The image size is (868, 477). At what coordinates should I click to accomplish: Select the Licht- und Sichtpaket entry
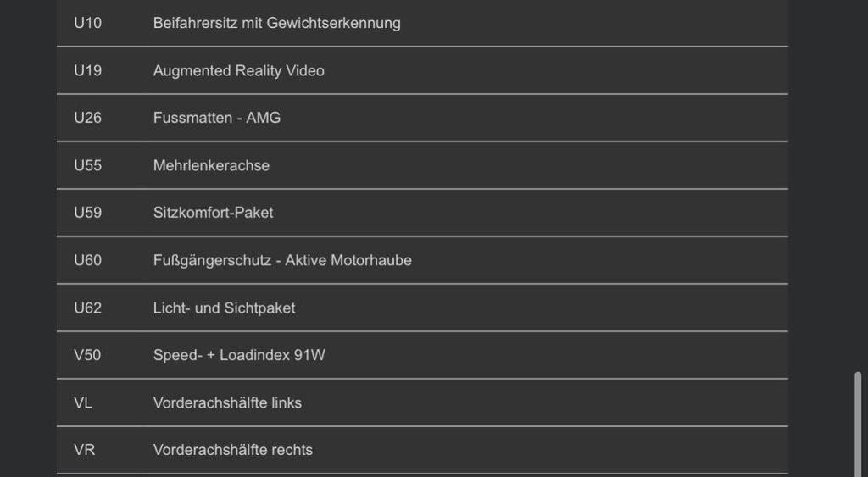tap(224, 308)
